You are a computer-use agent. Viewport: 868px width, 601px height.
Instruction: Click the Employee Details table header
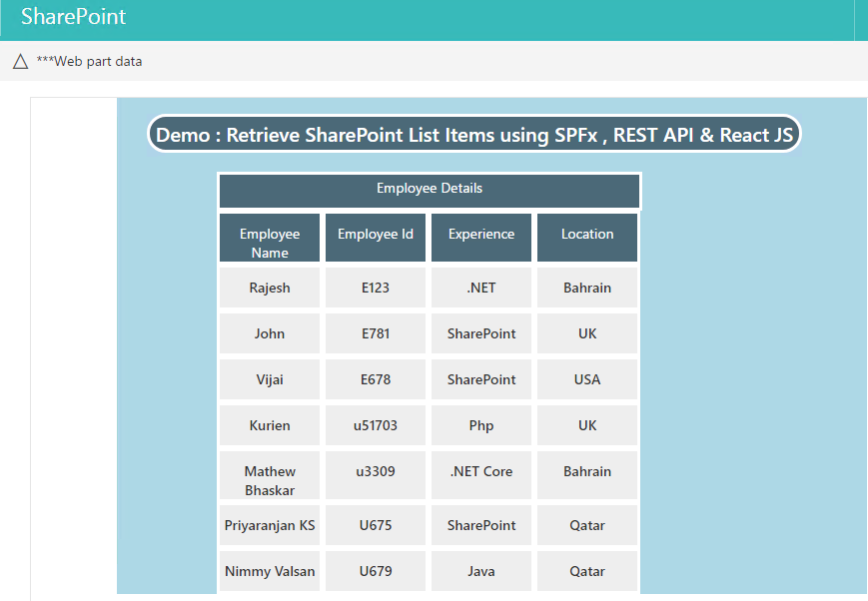coord(429,189)
